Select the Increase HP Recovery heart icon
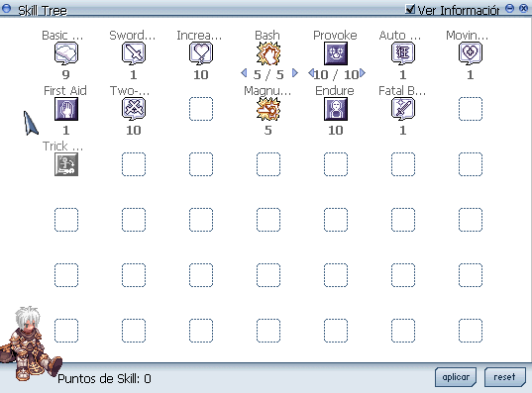This screenshot has height=393, width=532. coord(201,53)
